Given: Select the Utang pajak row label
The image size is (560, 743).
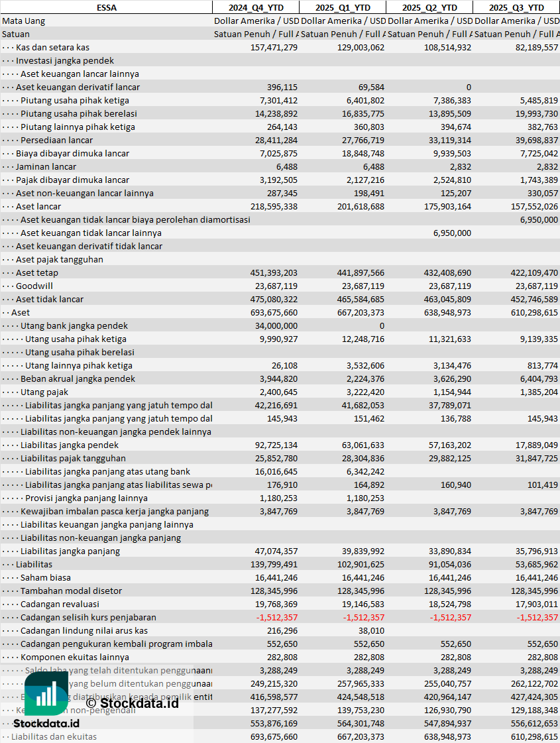Looking at the screenshot, I should click(44, 392).
